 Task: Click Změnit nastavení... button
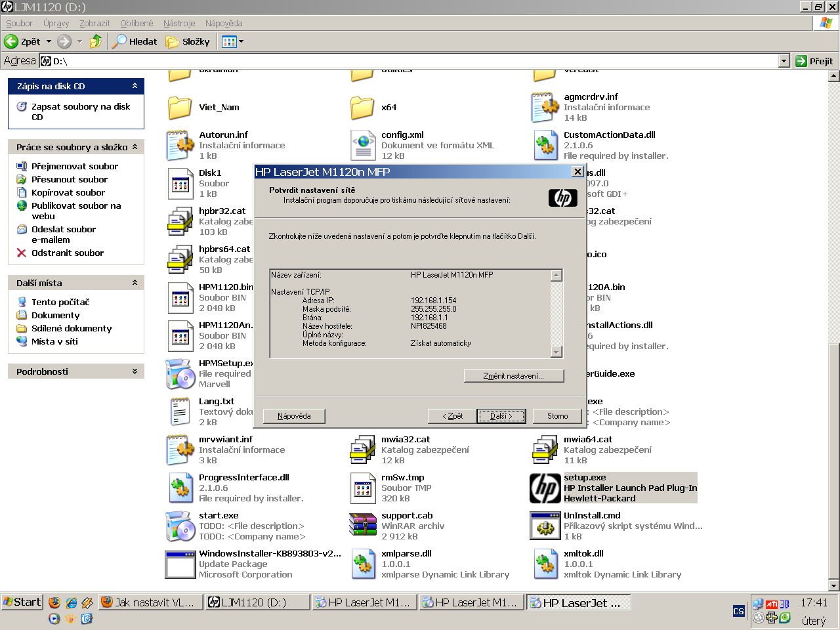tap(513, 376)
